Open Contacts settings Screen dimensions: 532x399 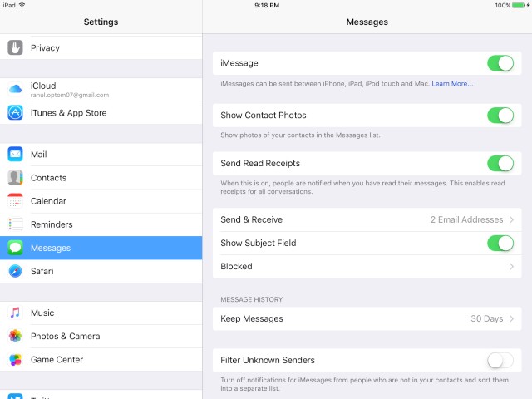[101, 178]
